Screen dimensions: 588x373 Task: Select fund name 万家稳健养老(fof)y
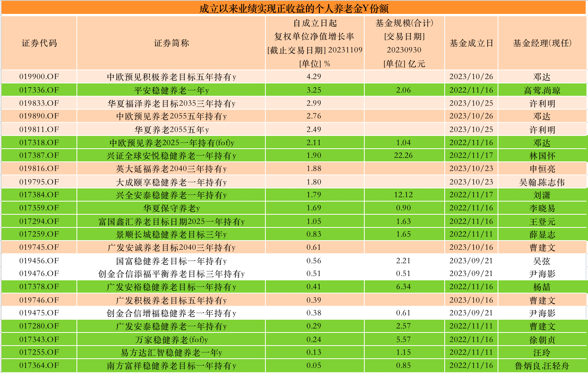click(x=172, y=340)
